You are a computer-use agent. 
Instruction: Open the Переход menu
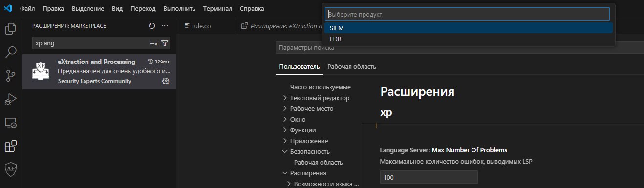(143, 9)
